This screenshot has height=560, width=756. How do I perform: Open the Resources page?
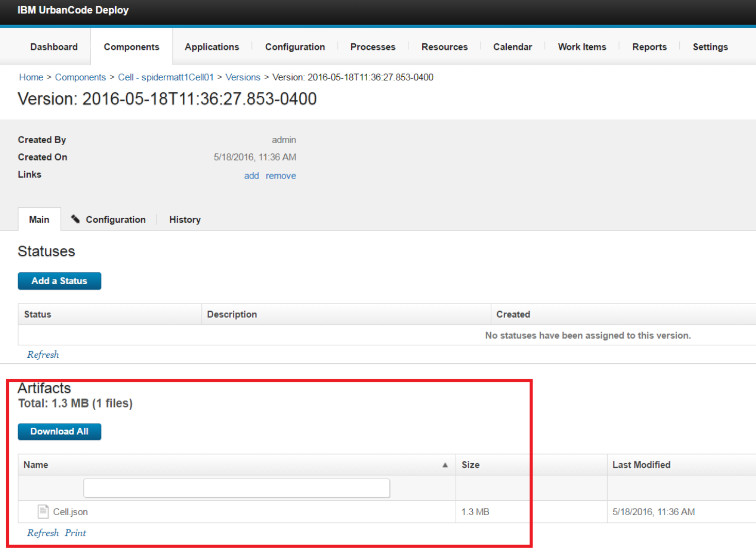444,47
